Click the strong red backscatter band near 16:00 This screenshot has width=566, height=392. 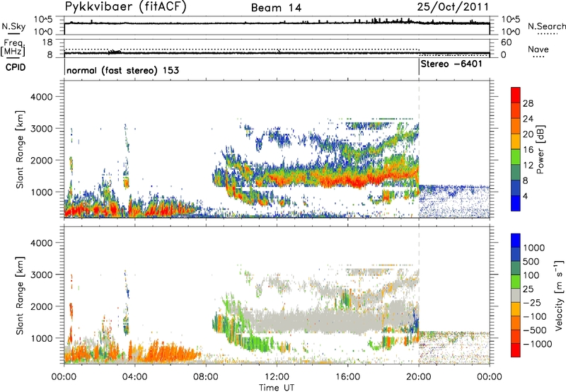click(347, 180)
